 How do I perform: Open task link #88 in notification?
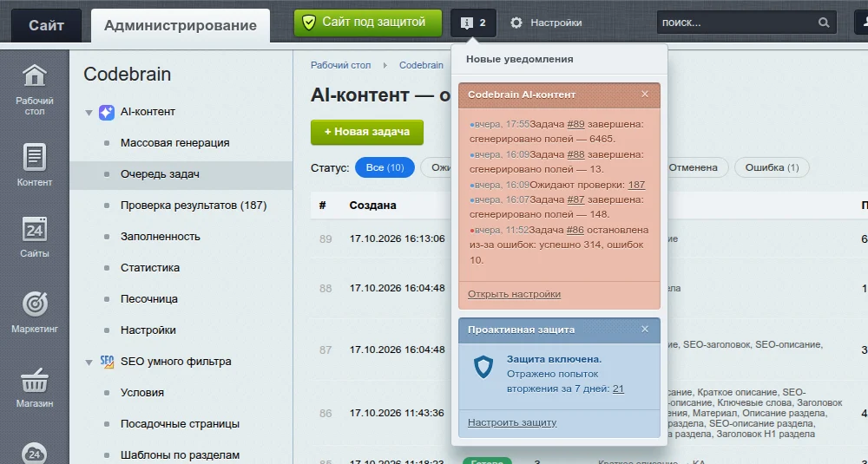point(575,155)
